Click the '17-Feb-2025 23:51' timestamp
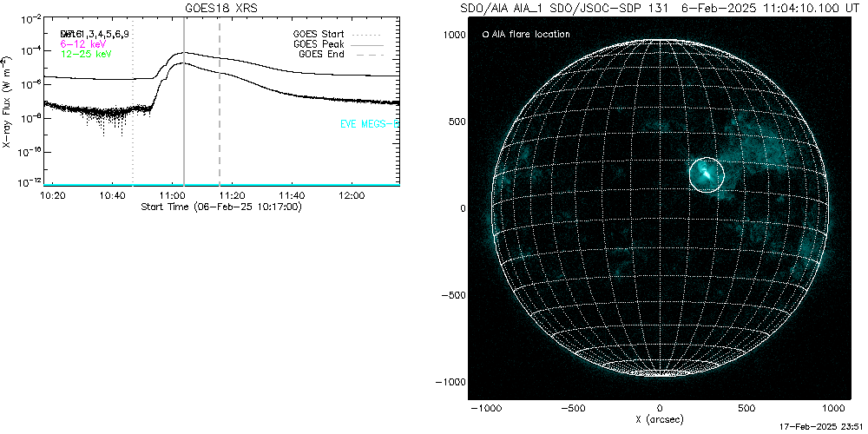The image size is (868, 434). (821, 428)
